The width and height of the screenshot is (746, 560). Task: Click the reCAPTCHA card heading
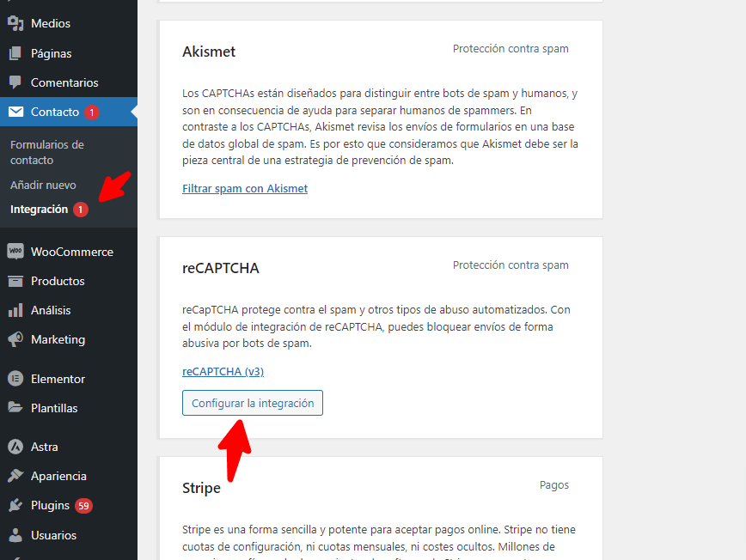(x=221, y=268)
